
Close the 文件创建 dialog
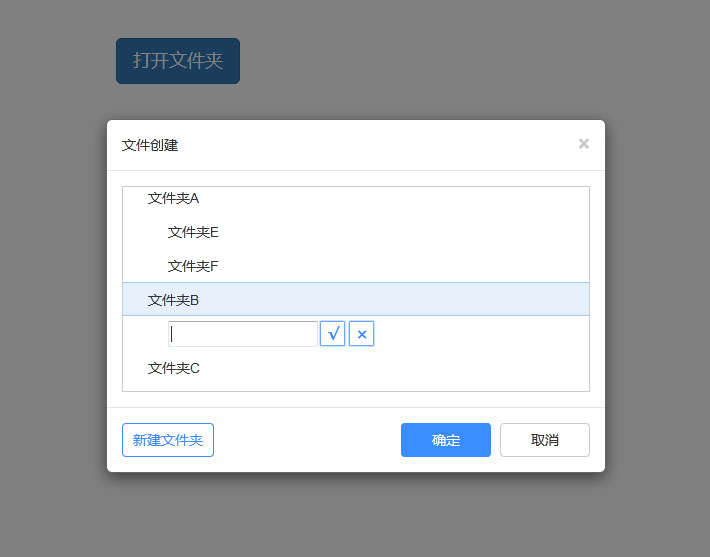click(584, 144)
